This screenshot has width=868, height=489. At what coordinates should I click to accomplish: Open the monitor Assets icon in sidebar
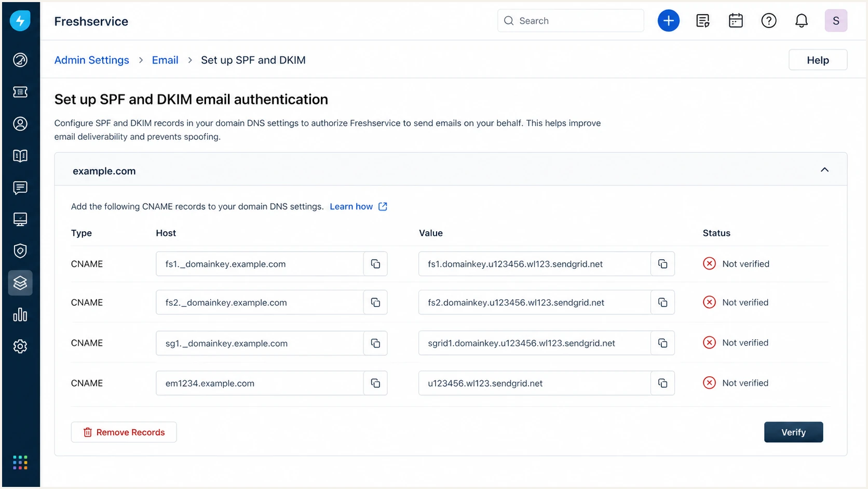click(x=20, y=219)
